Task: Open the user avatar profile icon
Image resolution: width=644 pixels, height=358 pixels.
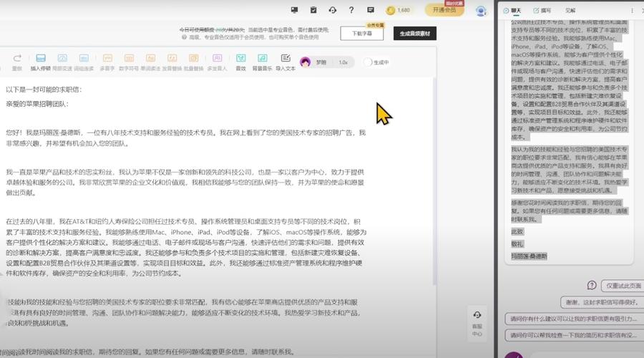Action: click(x=481, y=11)
